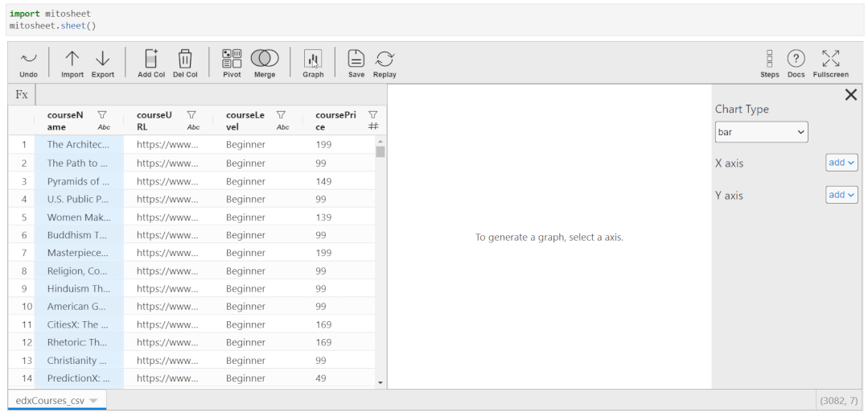Select cell 'Masterpiece...' in row 7
Image resolution: width=868 pixels, height=417 pixels.
(79, 253)
